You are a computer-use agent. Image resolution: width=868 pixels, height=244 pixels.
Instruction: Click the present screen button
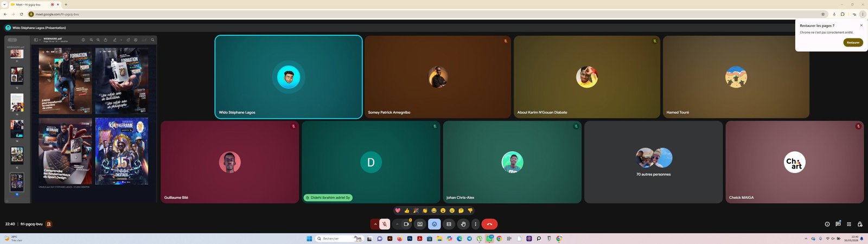click(x=420, y=224)
